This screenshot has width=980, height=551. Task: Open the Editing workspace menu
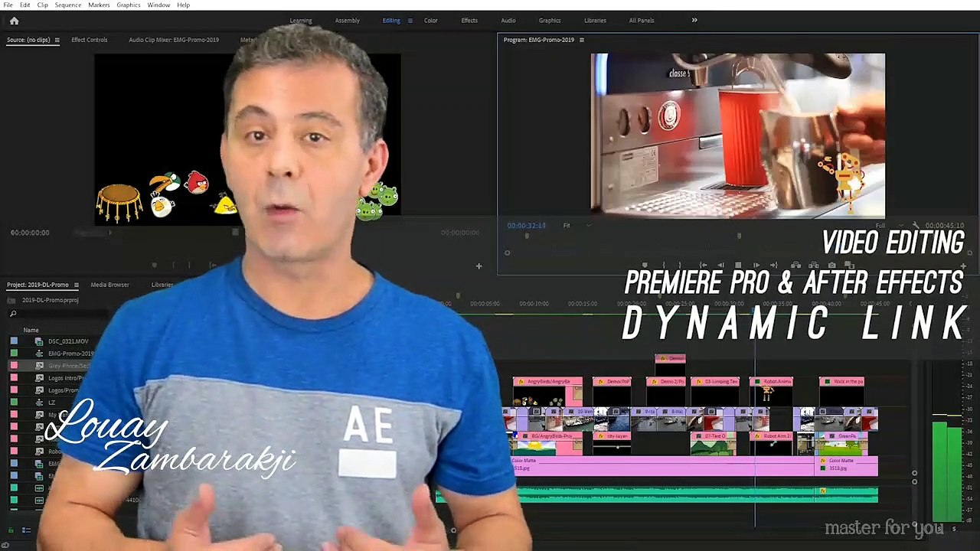point(410,21)
